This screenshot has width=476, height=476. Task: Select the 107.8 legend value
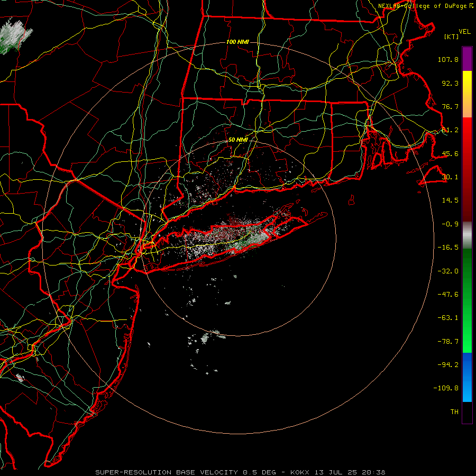point(448,59)
